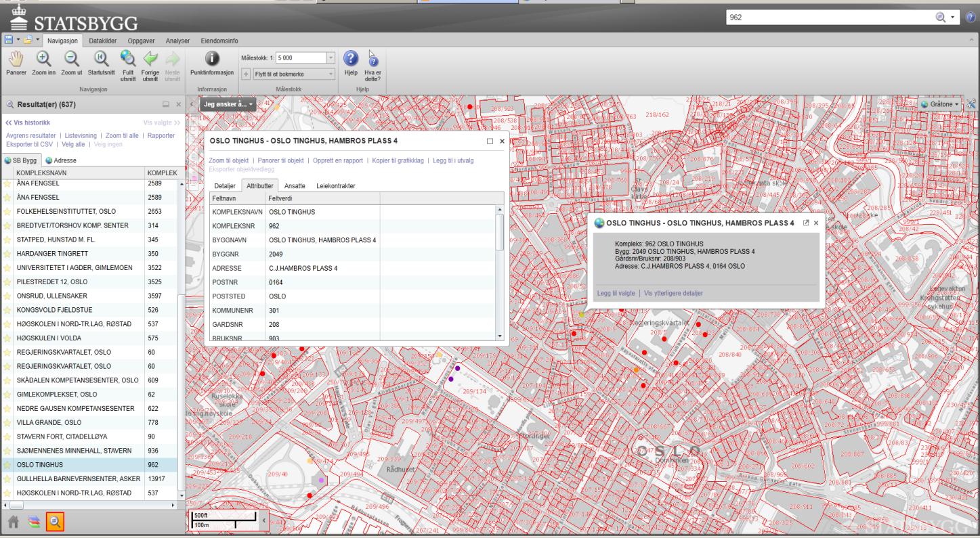This screenshot has height=538, width=980.
Task: Open the Analyser ribbon tab
Action: [177, 41]
